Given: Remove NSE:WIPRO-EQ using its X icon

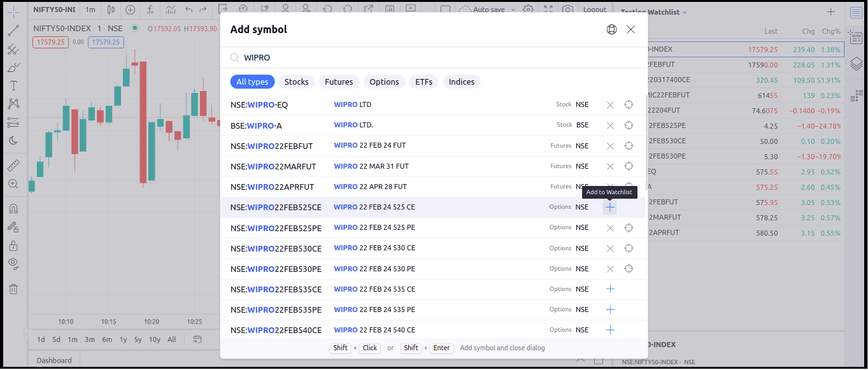Looking at the screenshot, I should (x=610, y=105).
